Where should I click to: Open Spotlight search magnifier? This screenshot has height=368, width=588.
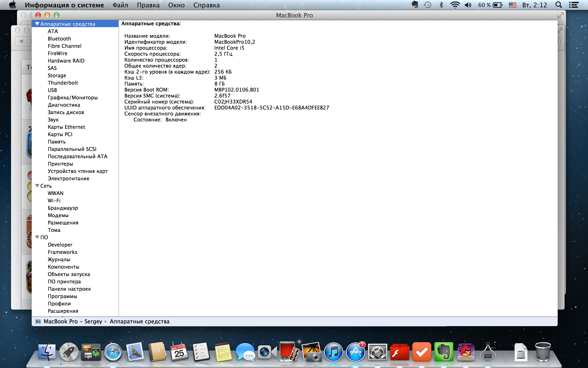(559, 5)
